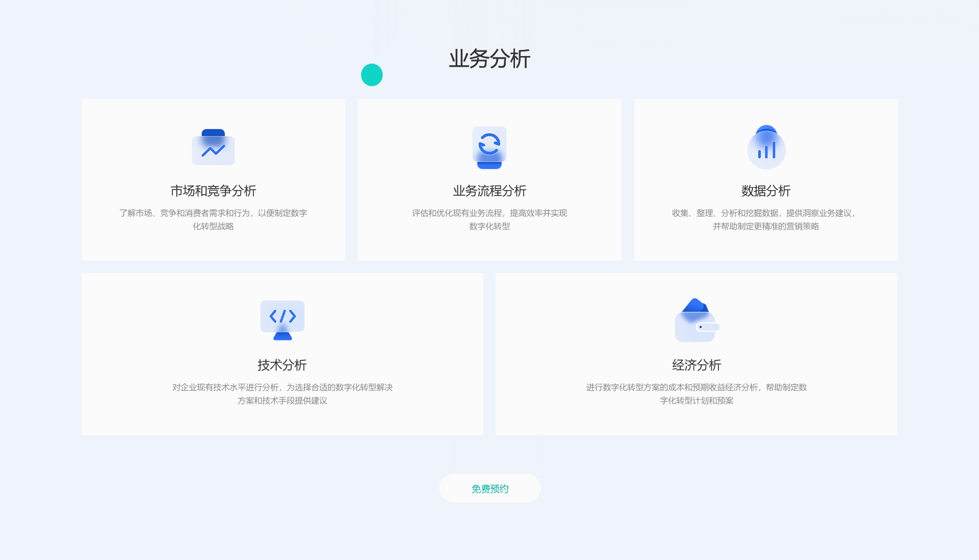
Task: Click the technical analysis description text
Action: pos(282,394)
